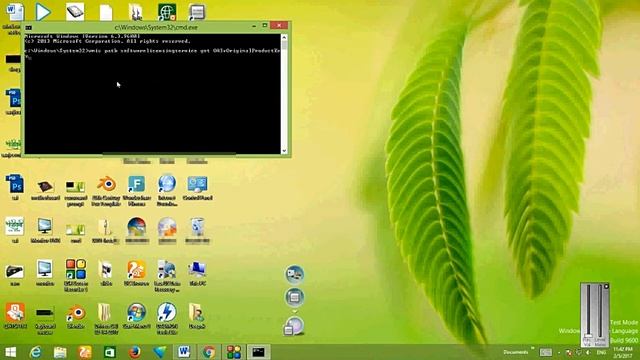Select the Command Prompt taskbar button

(258, 351)
